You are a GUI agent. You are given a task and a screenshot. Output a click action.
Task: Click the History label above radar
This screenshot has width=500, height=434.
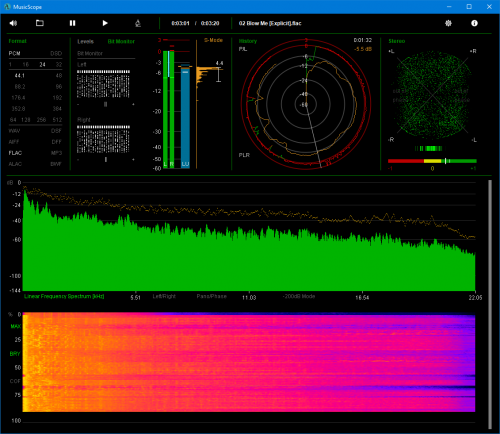248,41
